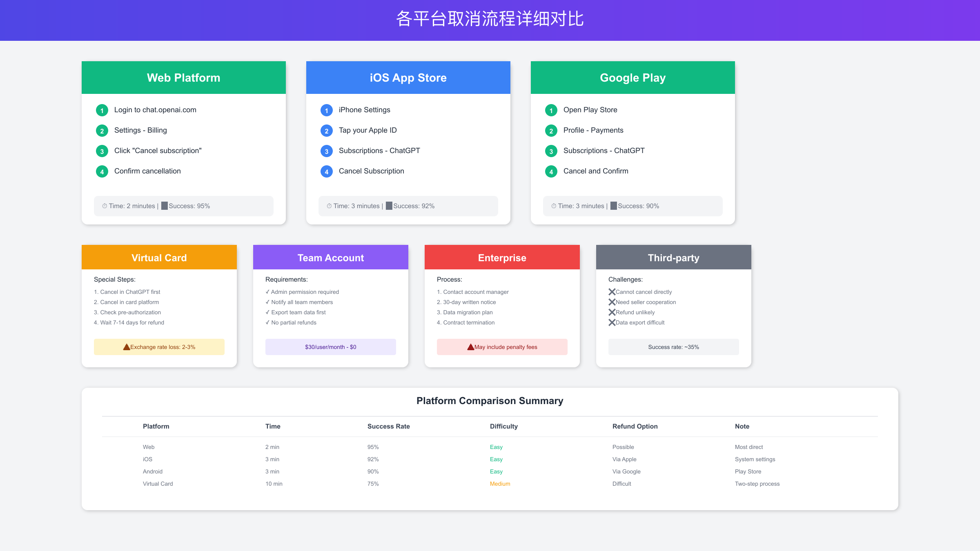This screenshot has width=980, height=551.
Task: Click the Platform Comparison Summary heading
Action: (x=490, y=401)
